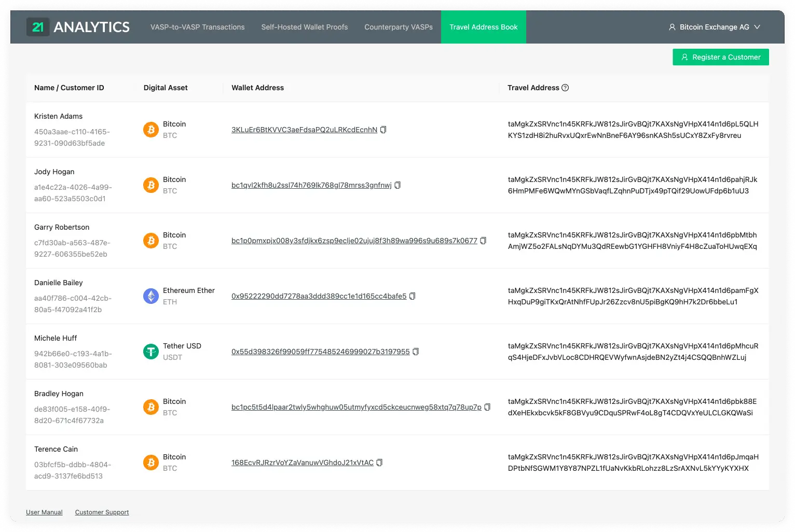Select Garry Robertson's bc1p wallet address
Viewport: 795px width, 532px height.
tap(354, 241)
